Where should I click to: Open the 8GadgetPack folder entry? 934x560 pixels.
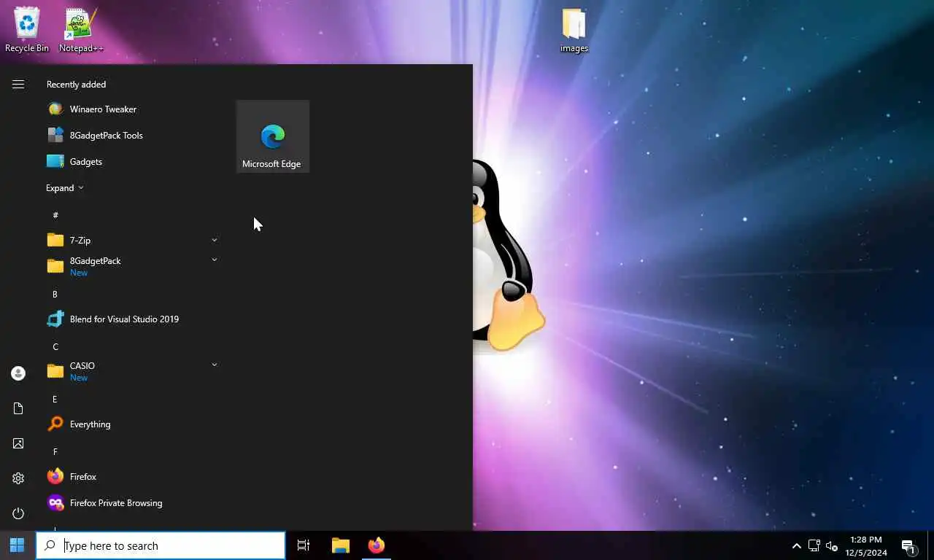point(131,267)
